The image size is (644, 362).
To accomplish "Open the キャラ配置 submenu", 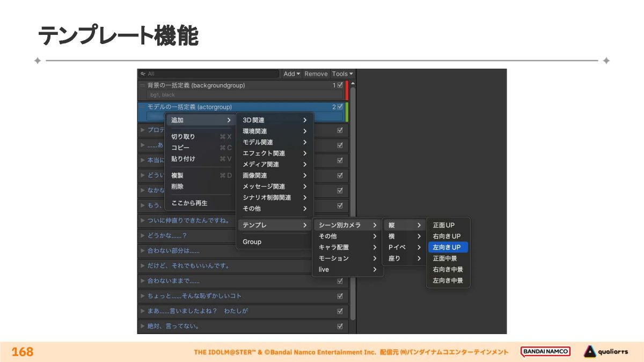I will pos(347,247).
